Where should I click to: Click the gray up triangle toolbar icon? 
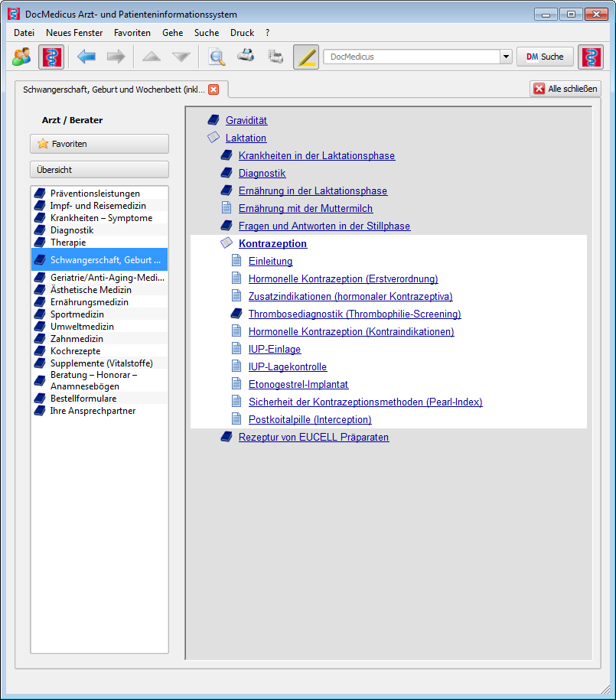click(x=152, y=57)
